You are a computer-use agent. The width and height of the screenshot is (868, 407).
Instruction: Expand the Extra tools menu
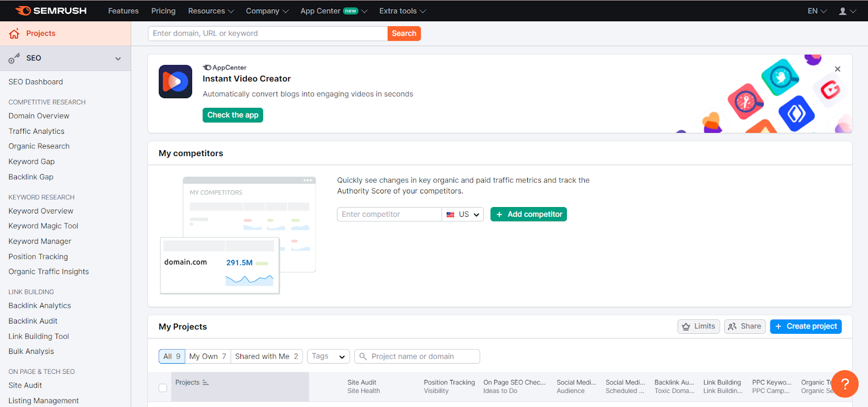pyautogui.click(x=403, y=11)
